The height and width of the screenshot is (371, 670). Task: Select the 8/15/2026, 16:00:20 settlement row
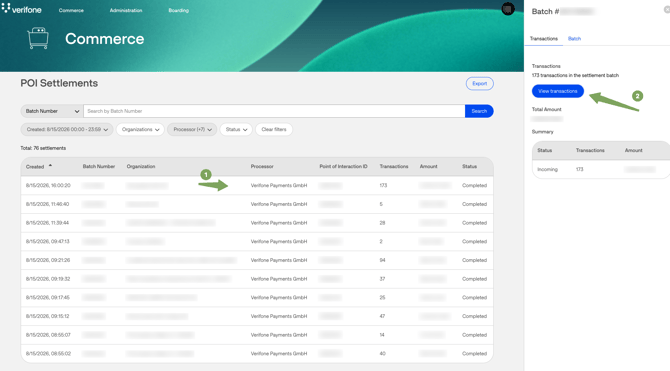click(257, 186)
